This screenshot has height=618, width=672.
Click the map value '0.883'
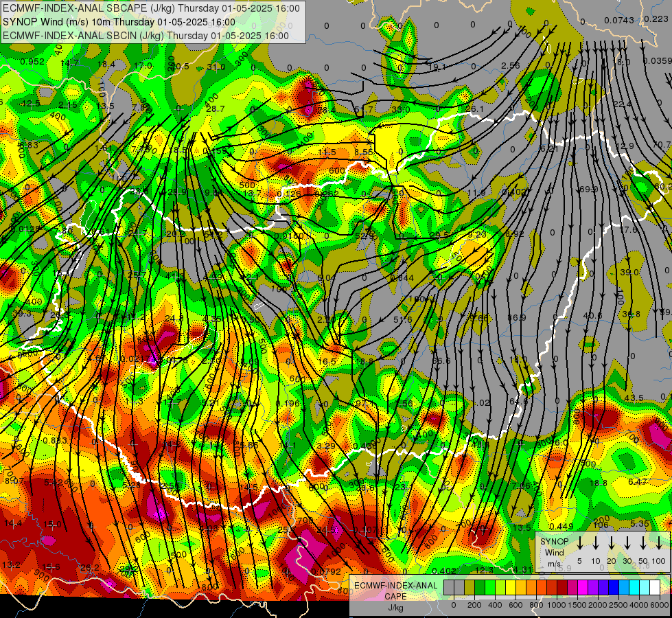55,440
